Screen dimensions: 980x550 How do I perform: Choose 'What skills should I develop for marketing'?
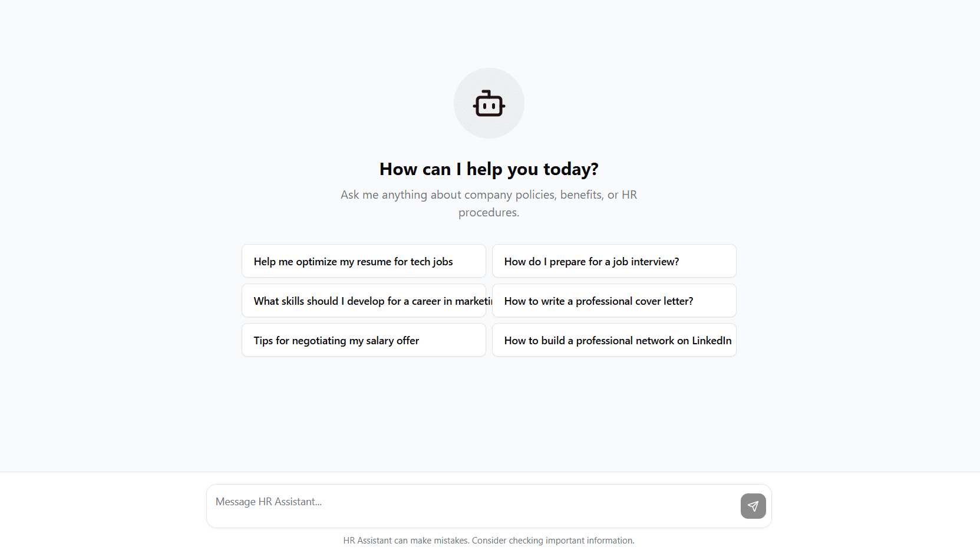363,301
